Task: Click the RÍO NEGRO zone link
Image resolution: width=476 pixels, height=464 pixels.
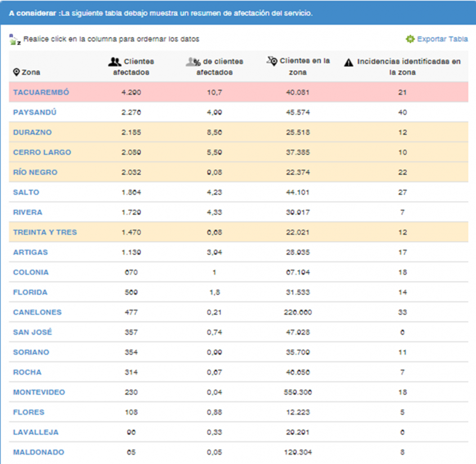Action: [x=35, y=172]
